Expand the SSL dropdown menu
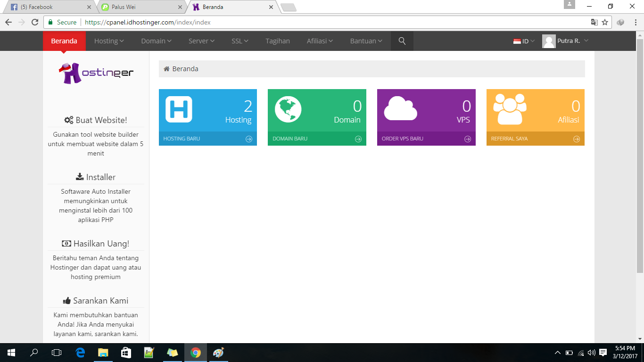This screenshot has width=644, height=362. [x=240, y=41]
